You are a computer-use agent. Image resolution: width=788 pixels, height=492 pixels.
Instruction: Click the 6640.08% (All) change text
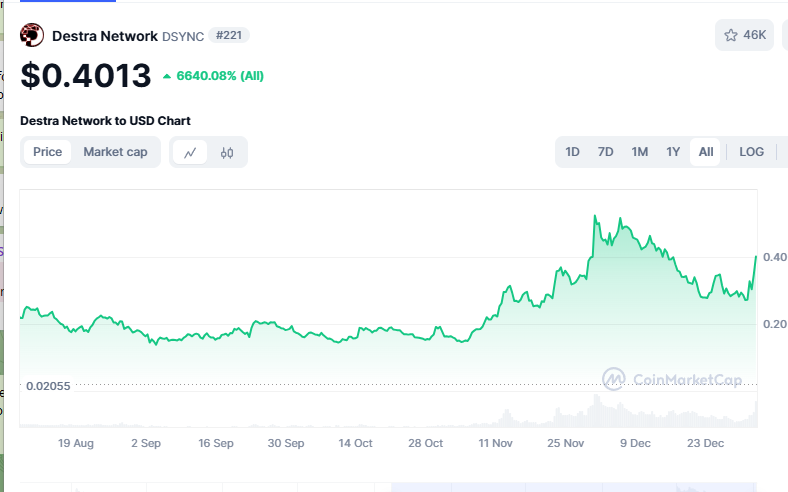pos(220,76)
